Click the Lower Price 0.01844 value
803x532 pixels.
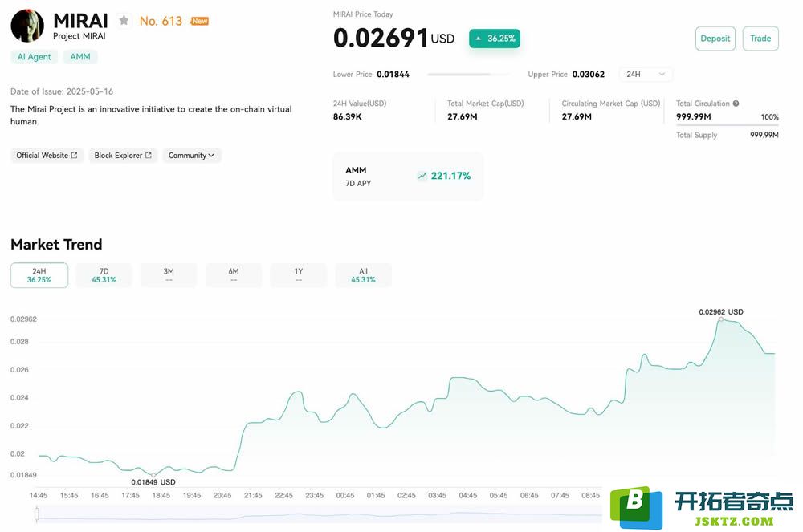(393, 74)
